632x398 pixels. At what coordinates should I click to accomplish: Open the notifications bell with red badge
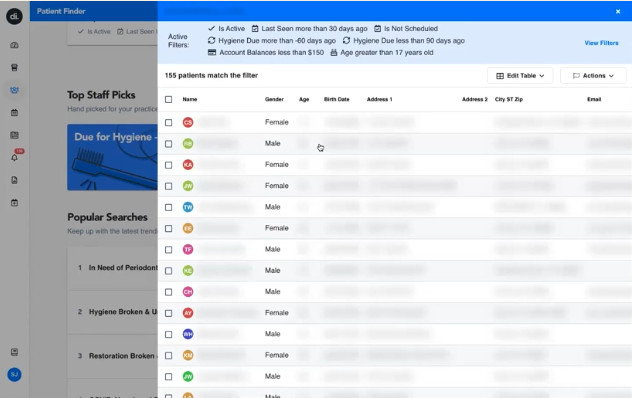(x=15, y=157)
